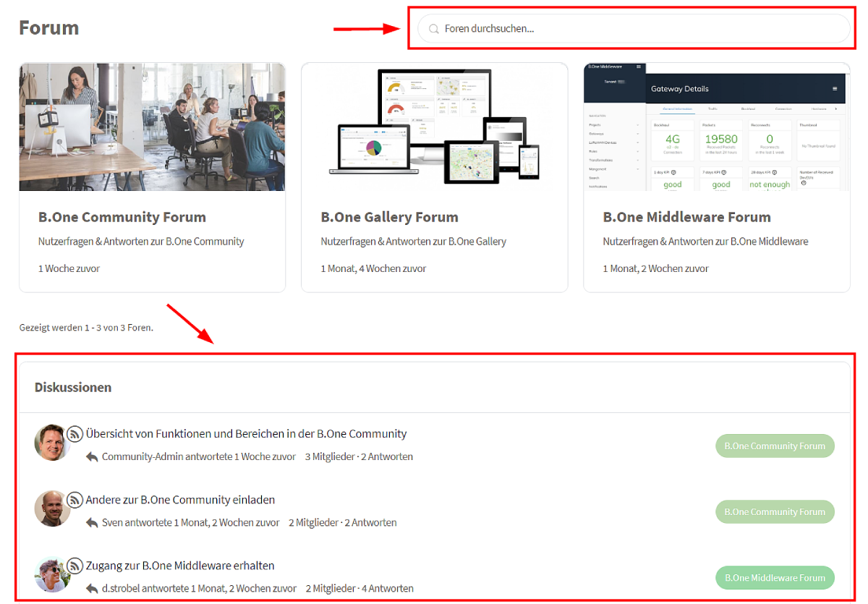The image size is (868, 604).
Task: Click 'Sven antwortete 1 Monat, 2 Wochen zuvor'
Action: [x=191, y=523]
